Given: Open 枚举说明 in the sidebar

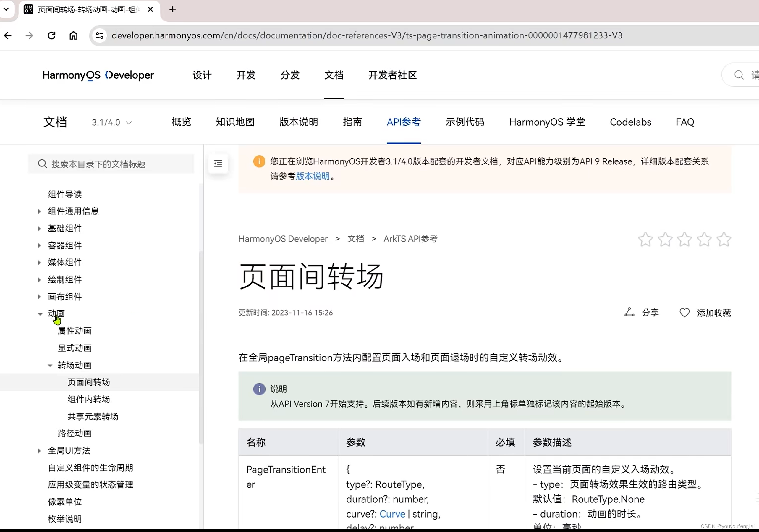Looking at the screenshot, I should point(65,519).
